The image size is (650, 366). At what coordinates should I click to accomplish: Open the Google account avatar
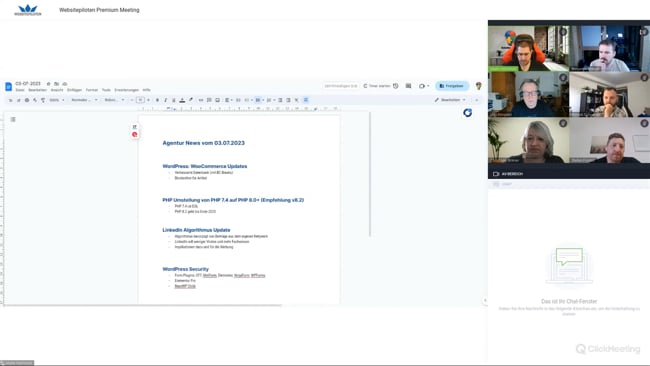point(478,86)
